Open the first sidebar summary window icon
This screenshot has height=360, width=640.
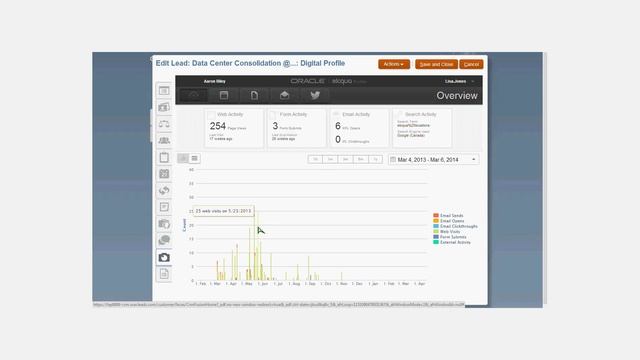coord(164,90)
